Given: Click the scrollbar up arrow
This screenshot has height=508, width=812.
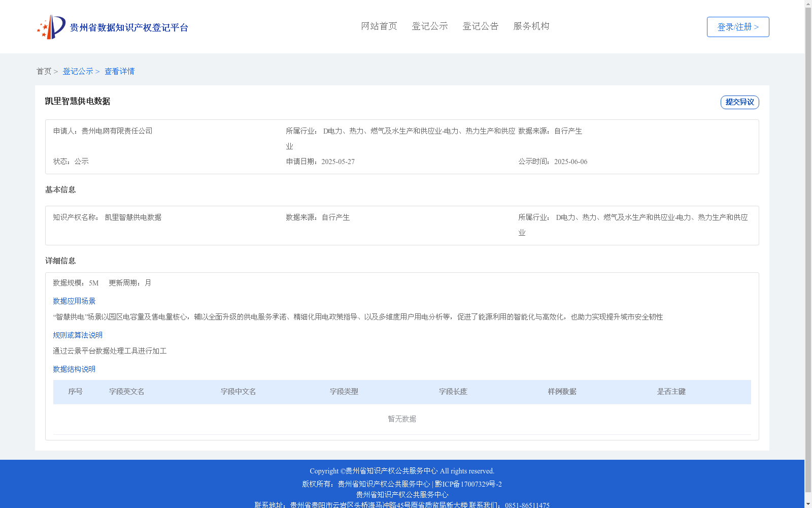Looking at the screenshot, I should click(x=808, y=4).
